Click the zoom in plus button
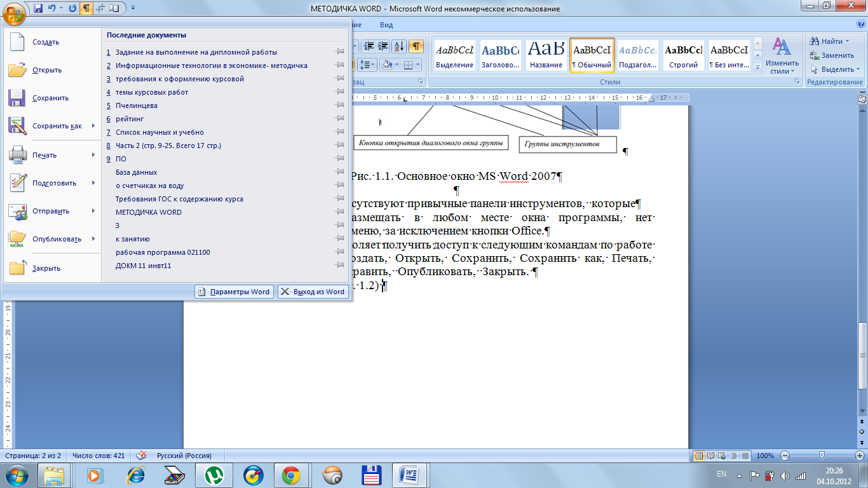 click(x=858, y=456)
